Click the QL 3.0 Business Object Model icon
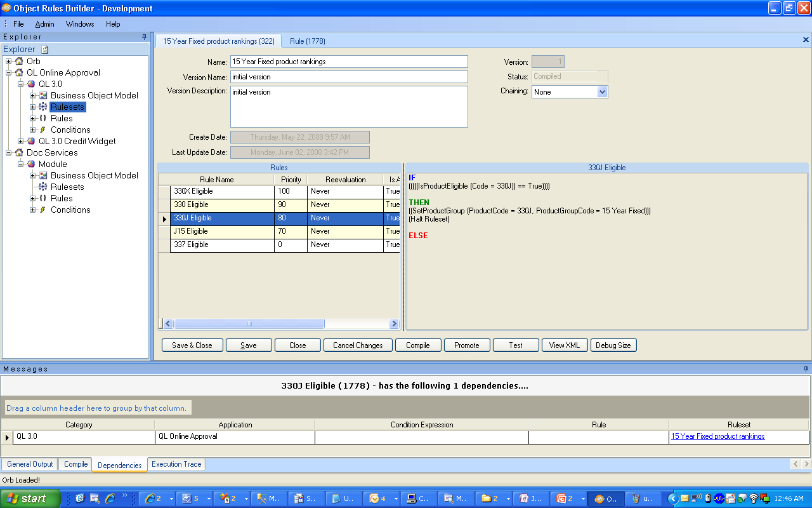 pyautogui.click(x=43, y=95)
